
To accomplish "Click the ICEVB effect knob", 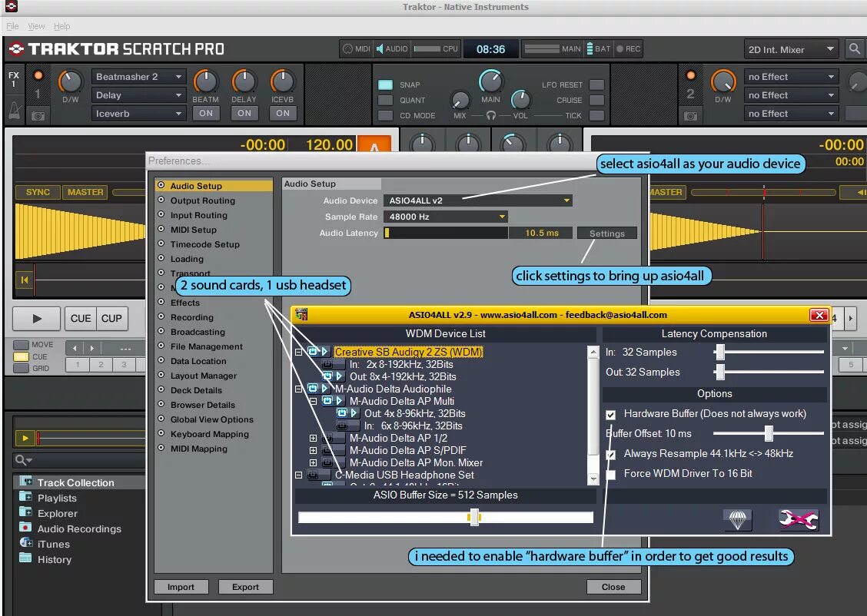I will pyautogui.click(x=282, y=81).
